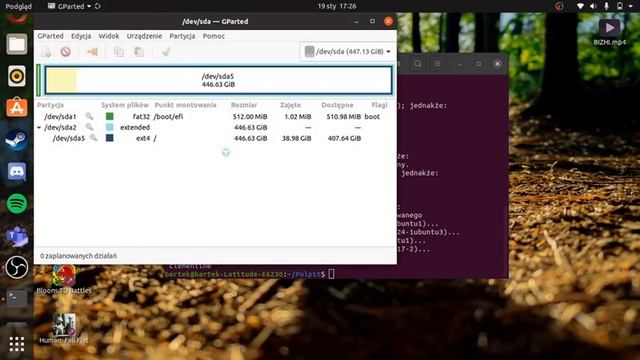Viewport: 640px width, 360px height.
Task: Open OBS Studio from the dock
Action: [17, 268]
